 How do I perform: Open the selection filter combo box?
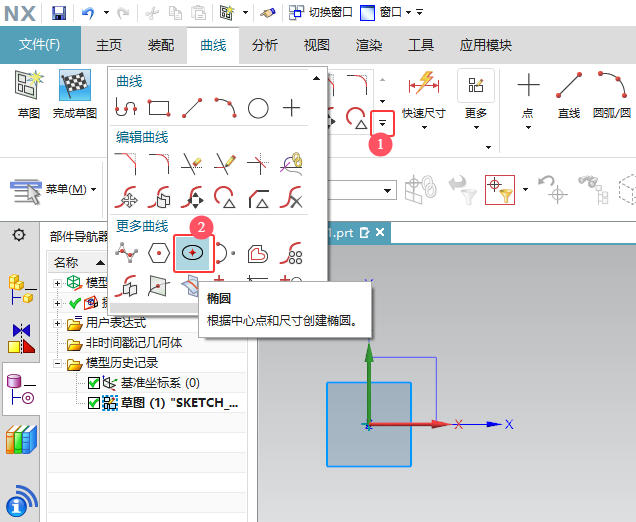(x=362, y=190)
